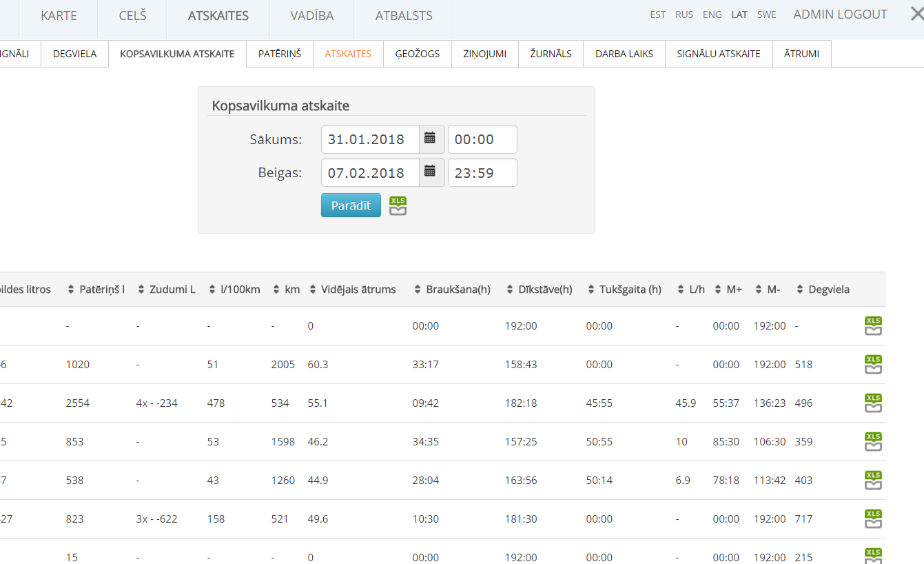Download XLS for row with 1260 km

pyautogui.click(x=873, y=480)
